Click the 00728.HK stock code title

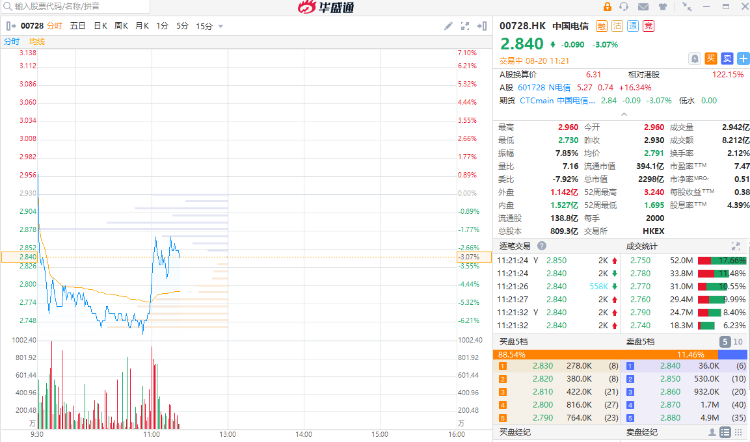coord(522,26)
